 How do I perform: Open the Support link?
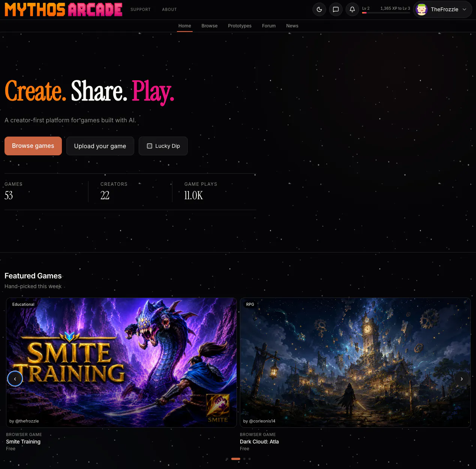tap(141, 9)
